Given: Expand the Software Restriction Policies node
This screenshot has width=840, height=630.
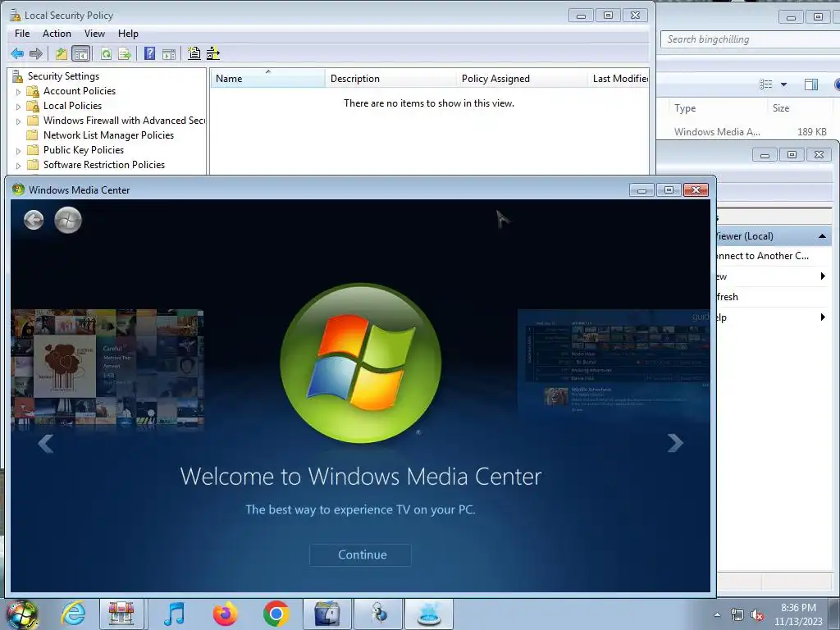Looking at the screenshot, I should (18, 166).
